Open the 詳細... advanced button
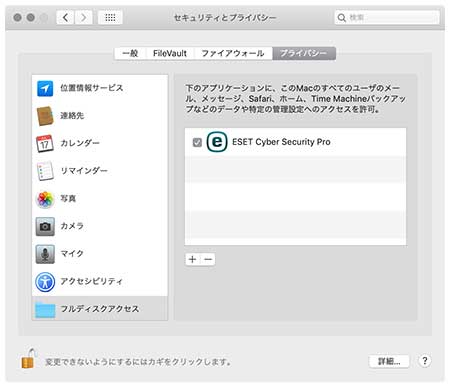The width and height of the screenshot is (450, 387). coord(389,361)
